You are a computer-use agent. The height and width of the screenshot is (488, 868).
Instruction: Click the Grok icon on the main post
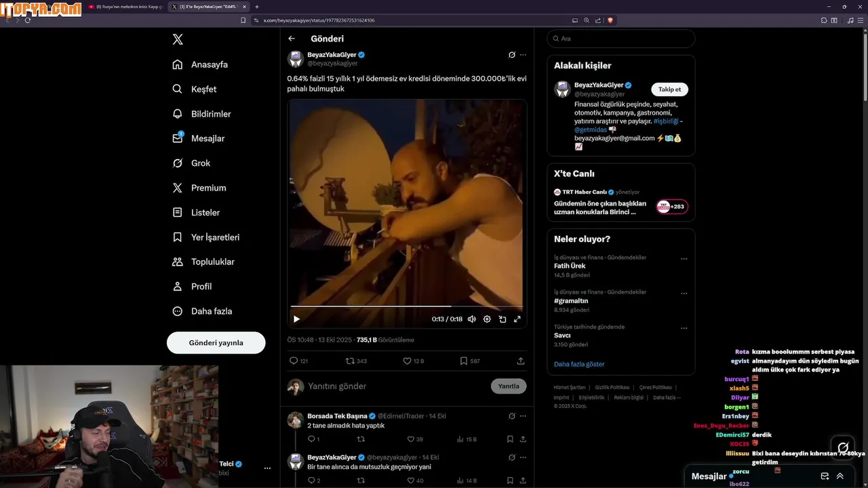(x=512, y=55)
